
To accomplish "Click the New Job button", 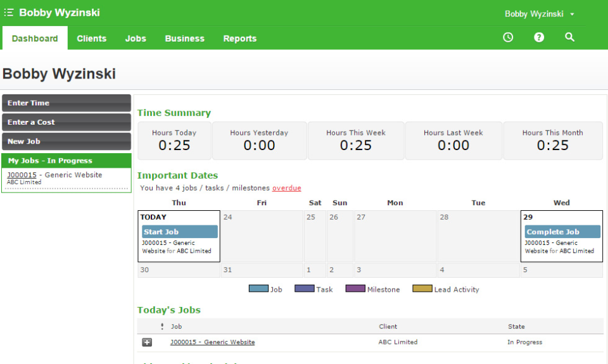I will click(x=66, y=142).
